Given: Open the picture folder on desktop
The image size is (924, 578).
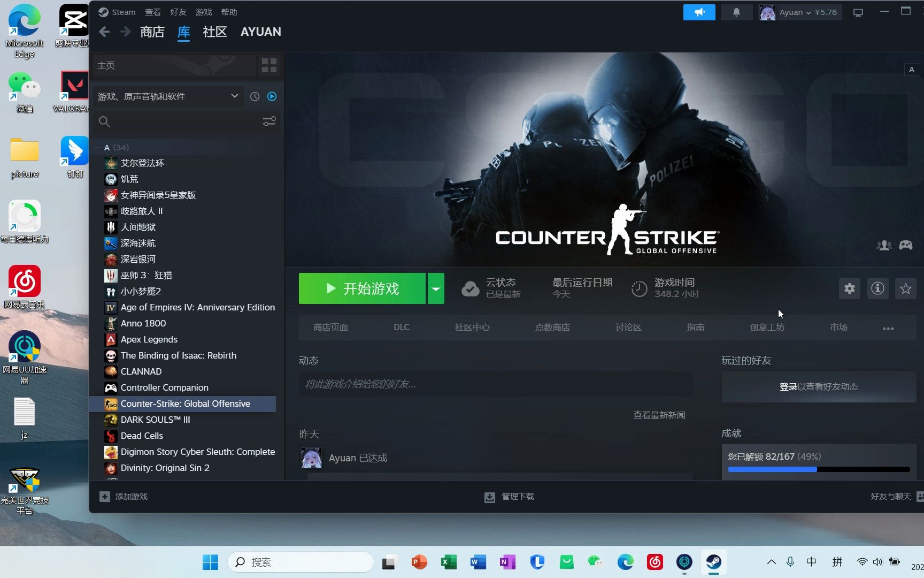Looking at the screenshot, I should 25,157.
